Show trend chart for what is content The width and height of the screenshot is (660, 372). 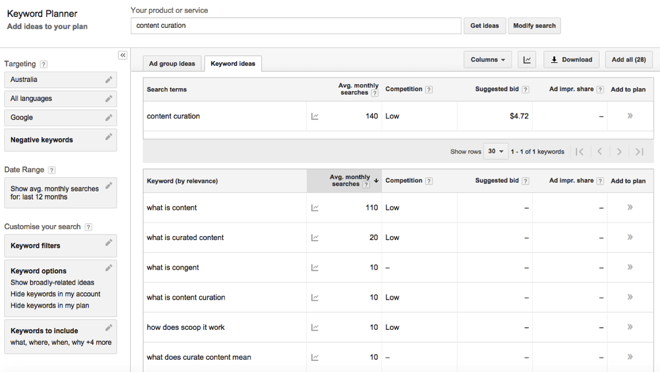tap(314, 207)
